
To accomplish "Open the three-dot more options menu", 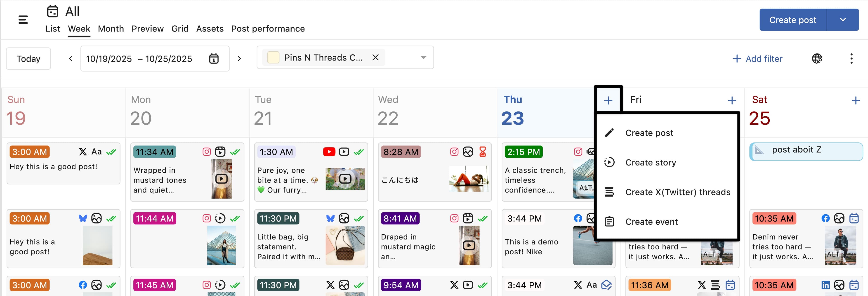I will click(851, 59).
